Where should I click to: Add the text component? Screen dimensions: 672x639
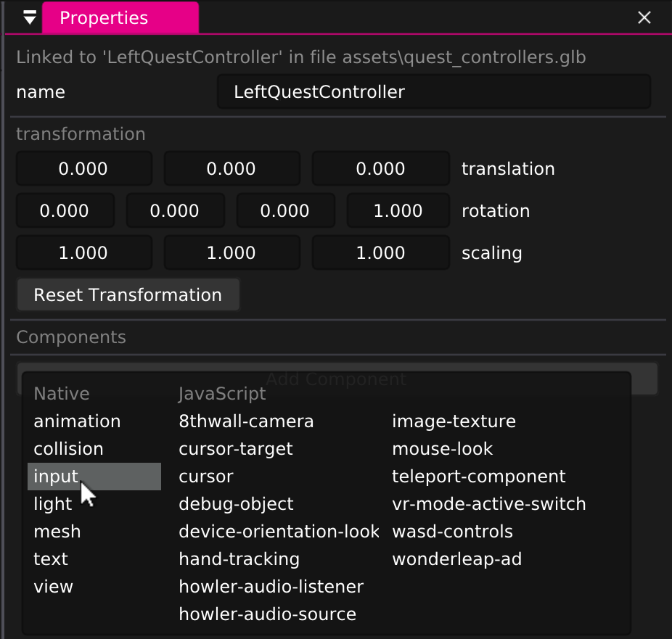coord(50,558)
